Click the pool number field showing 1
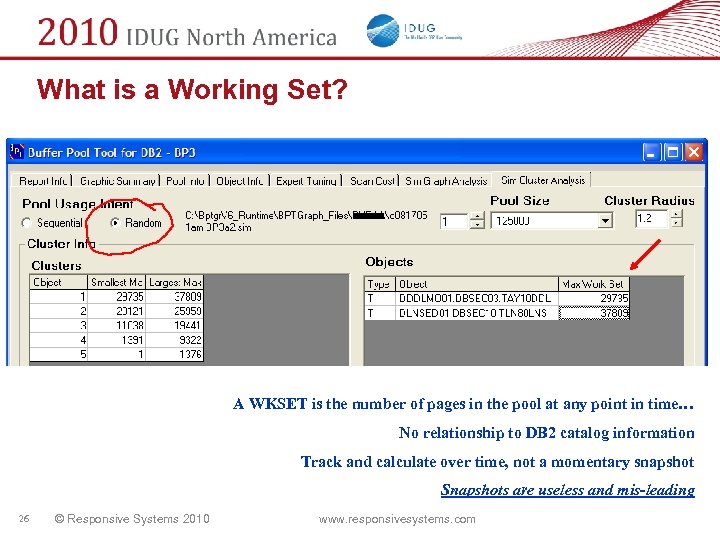This screenshot has width=720, height=540. [x=455, y=222]
